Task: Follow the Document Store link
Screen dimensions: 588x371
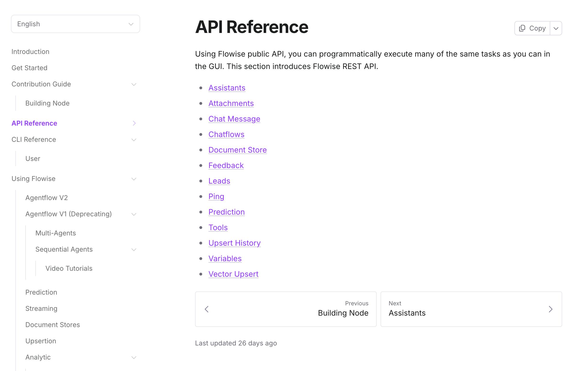Action: coord(237,150)
